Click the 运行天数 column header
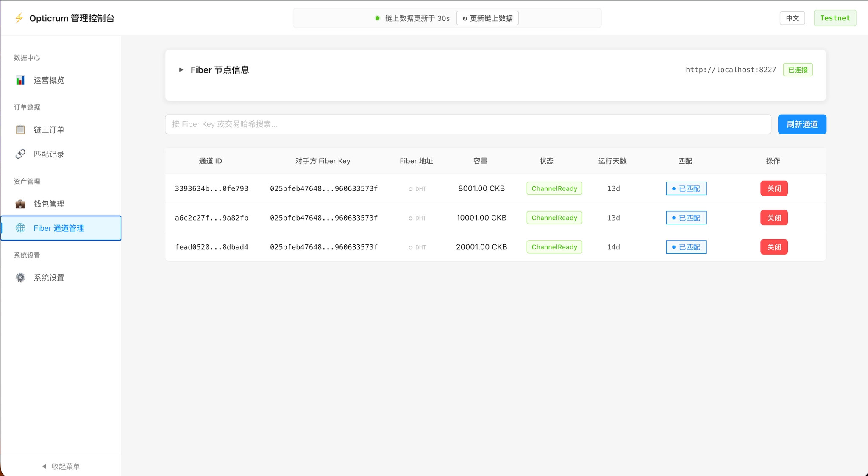Screen dimensions: 868x476 tap(612, 161)
